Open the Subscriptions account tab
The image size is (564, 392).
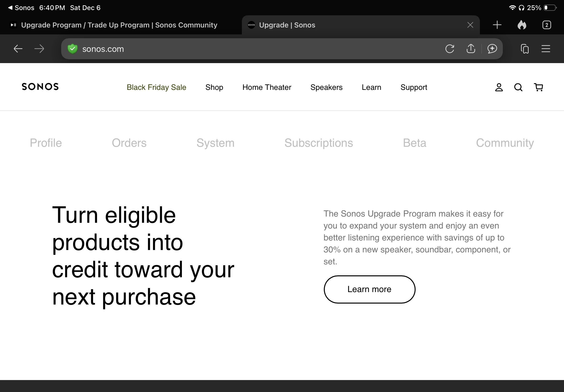pyautogui.click(x=319, y=143)
